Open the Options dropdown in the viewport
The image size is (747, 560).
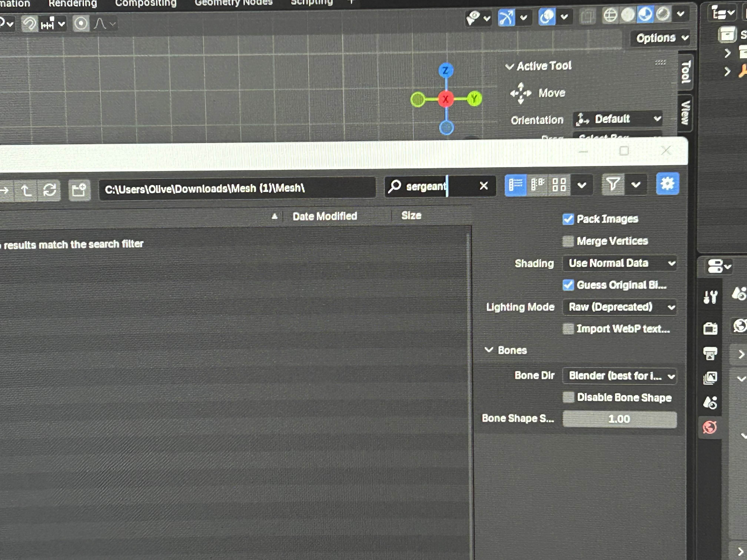coord(662,38)
